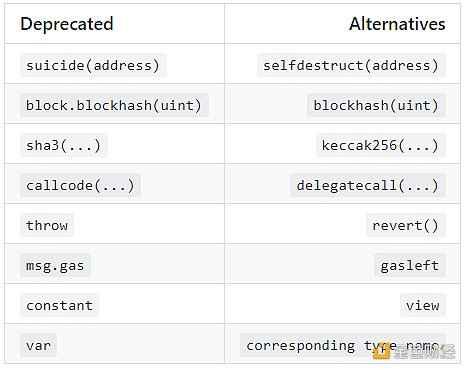Click the blockhash(uint) alternative snippet
Viewport: 466px width, 370px height.
(376, 105)
